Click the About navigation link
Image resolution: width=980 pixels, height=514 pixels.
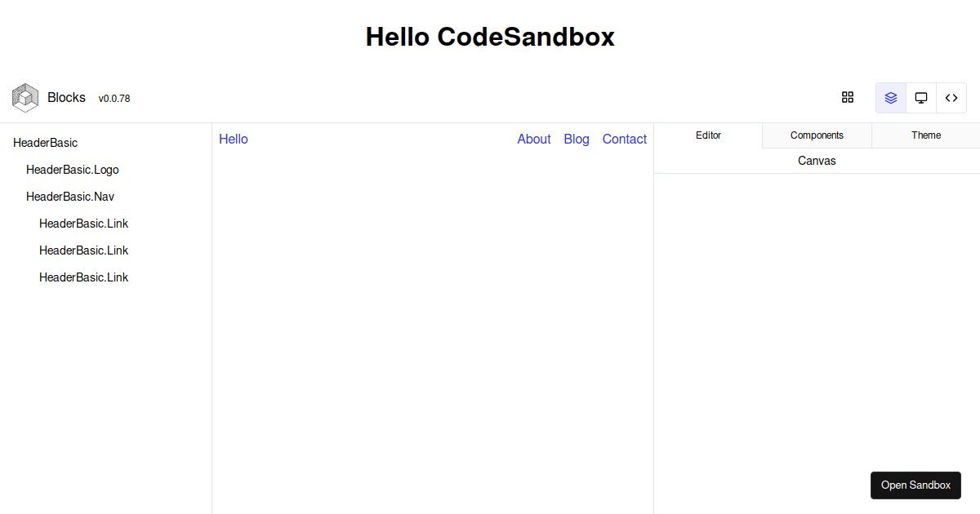tap(533, 139)
